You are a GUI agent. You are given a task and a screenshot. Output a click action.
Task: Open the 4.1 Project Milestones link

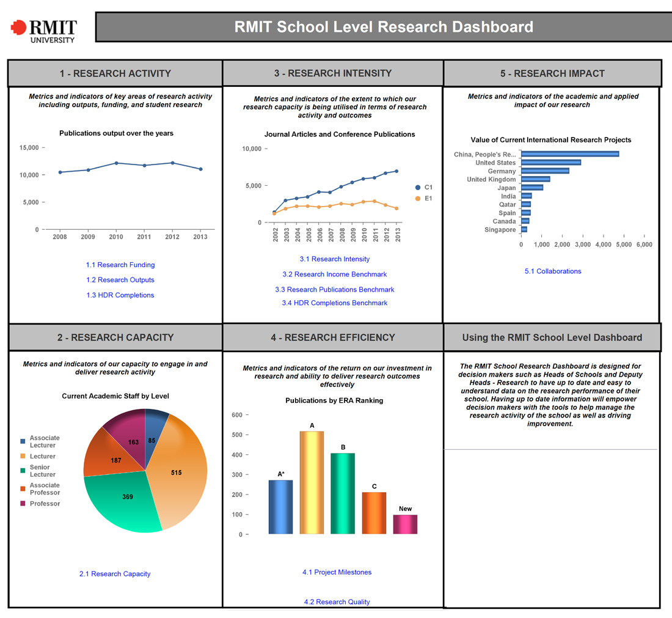tap(337, 572)
